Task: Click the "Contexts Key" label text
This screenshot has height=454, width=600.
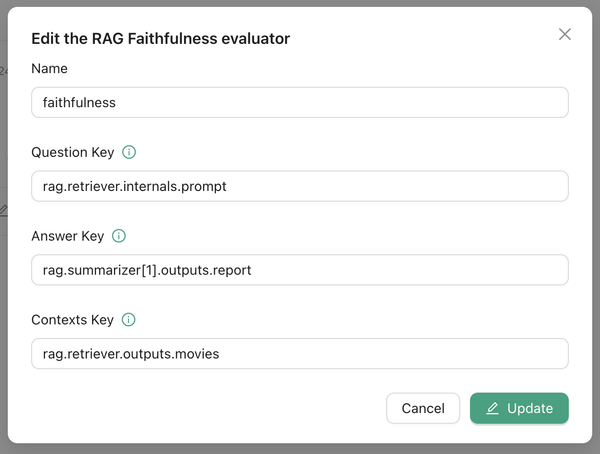Action: click(x=73, y=320)
